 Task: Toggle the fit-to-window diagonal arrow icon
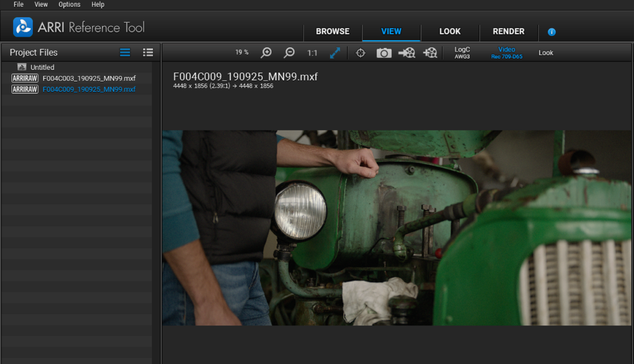[x=335, y=52]
